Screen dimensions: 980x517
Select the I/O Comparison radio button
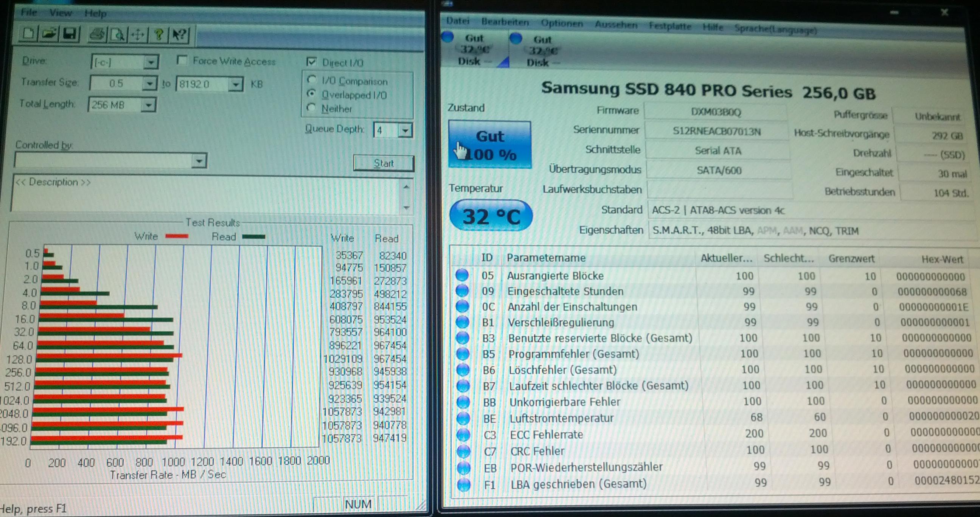click(x=312, y=80)
